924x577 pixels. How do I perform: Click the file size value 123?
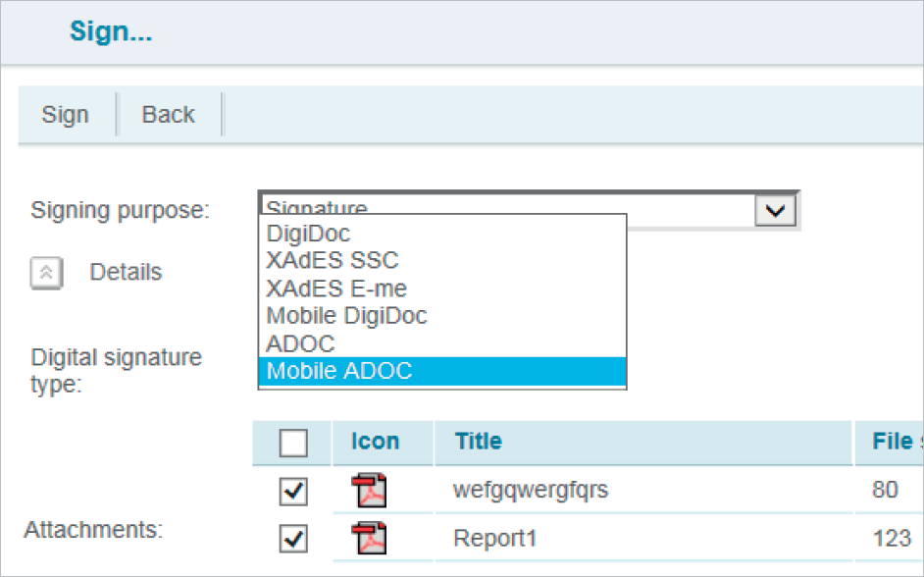[892, 538]
